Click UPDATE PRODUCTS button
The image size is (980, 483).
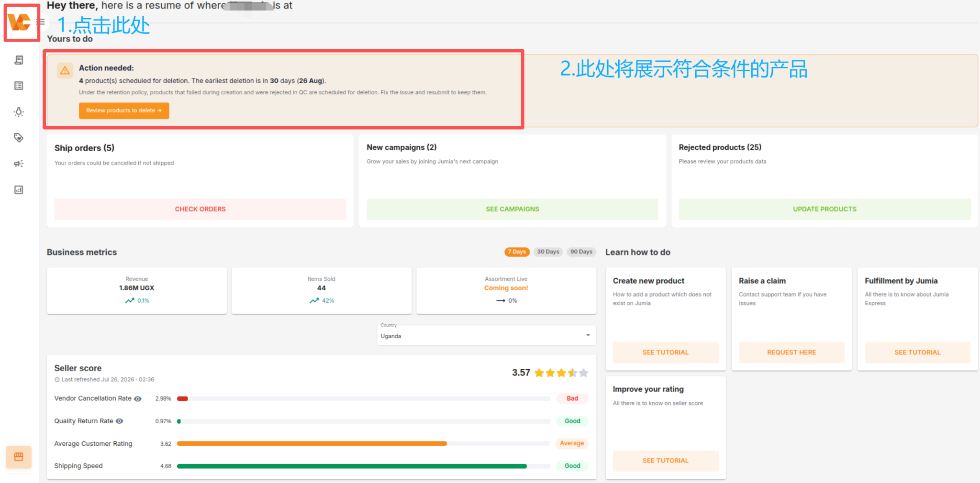(824, 209)
